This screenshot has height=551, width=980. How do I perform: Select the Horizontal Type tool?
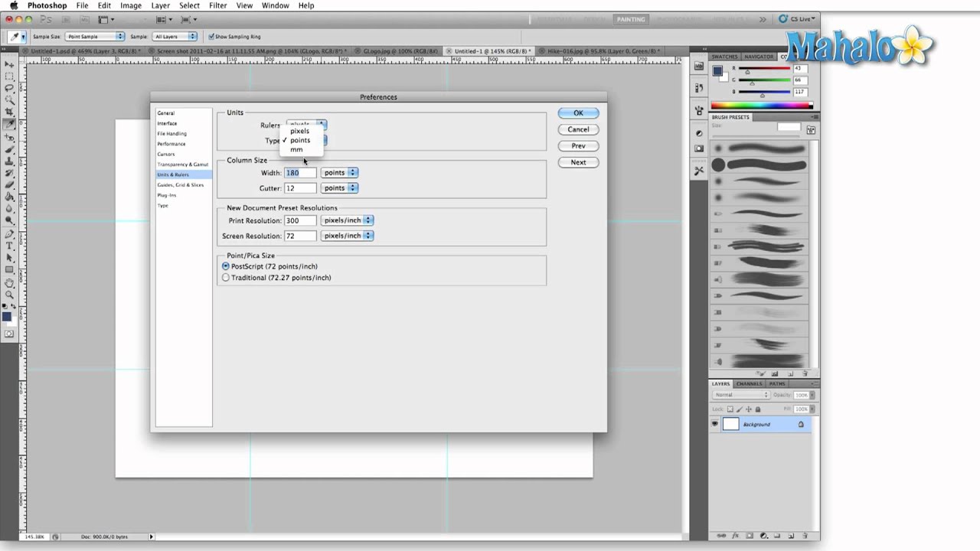pos(10,246)
